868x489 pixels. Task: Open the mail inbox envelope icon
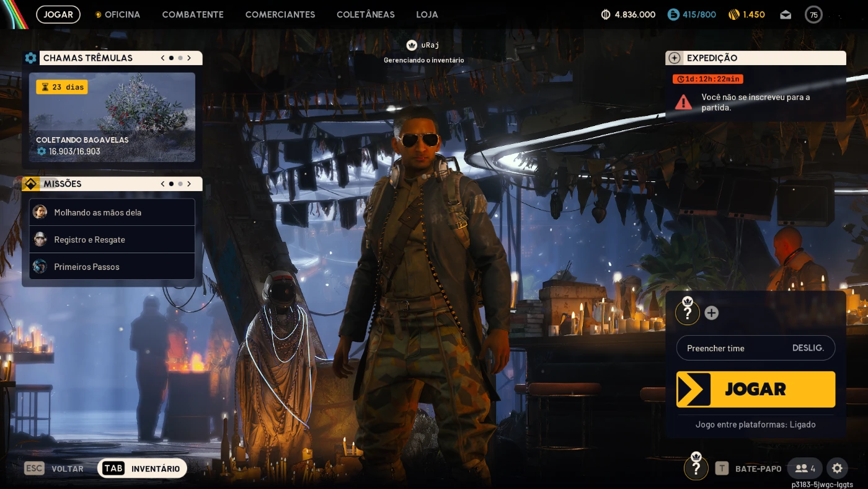(786, 15)
